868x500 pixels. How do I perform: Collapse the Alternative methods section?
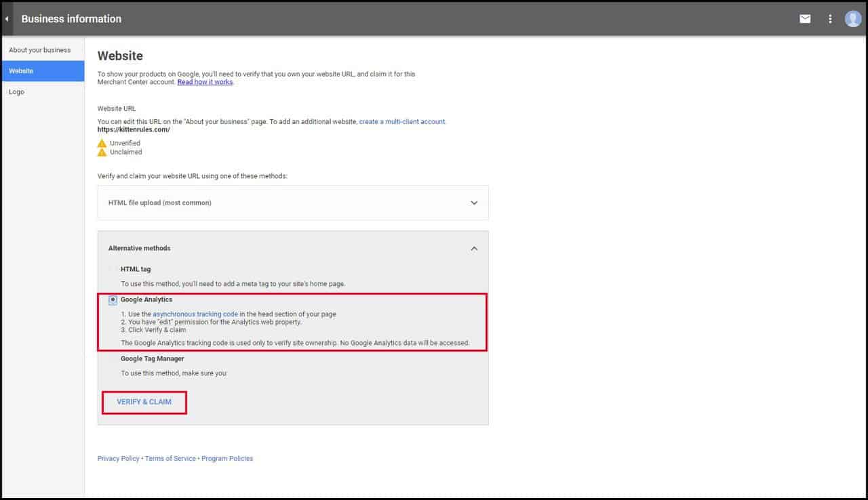(474, 249)
